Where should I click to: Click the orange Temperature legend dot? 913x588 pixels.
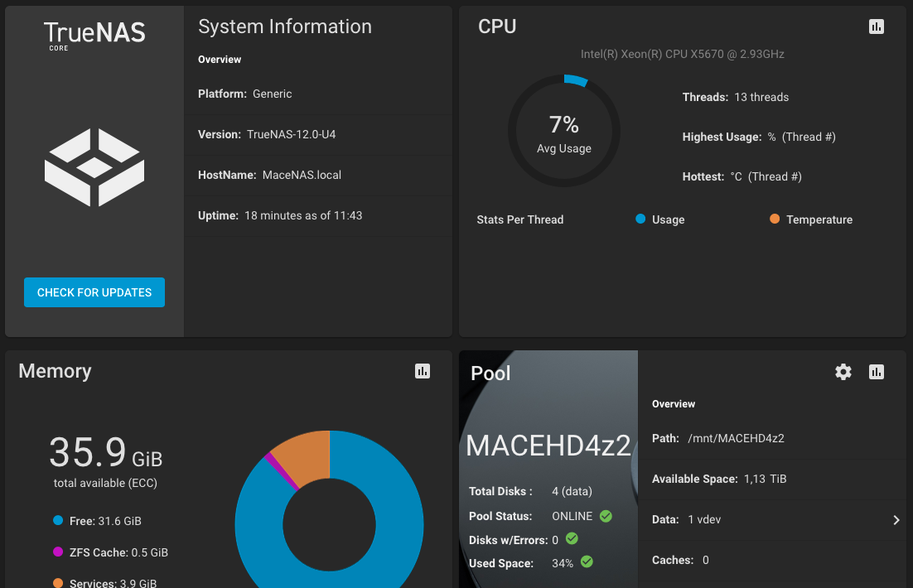click(775, 219)
